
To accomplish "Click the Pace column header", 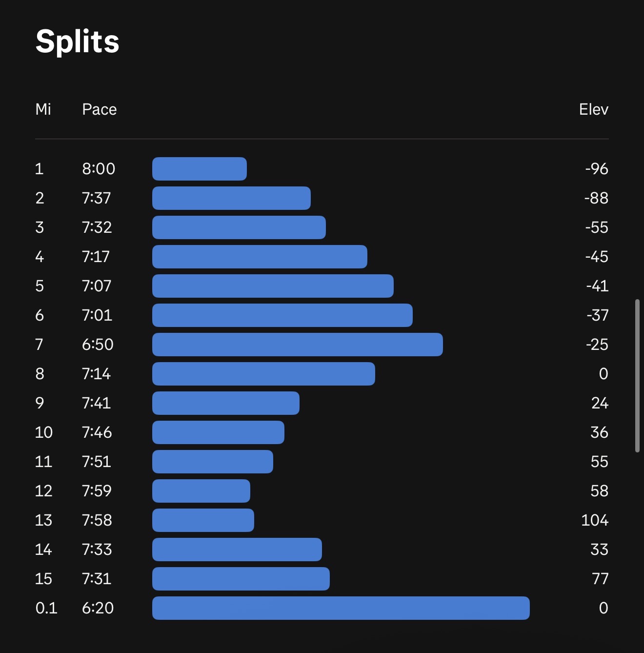I will pyautogui.click(x=100, y=109).
